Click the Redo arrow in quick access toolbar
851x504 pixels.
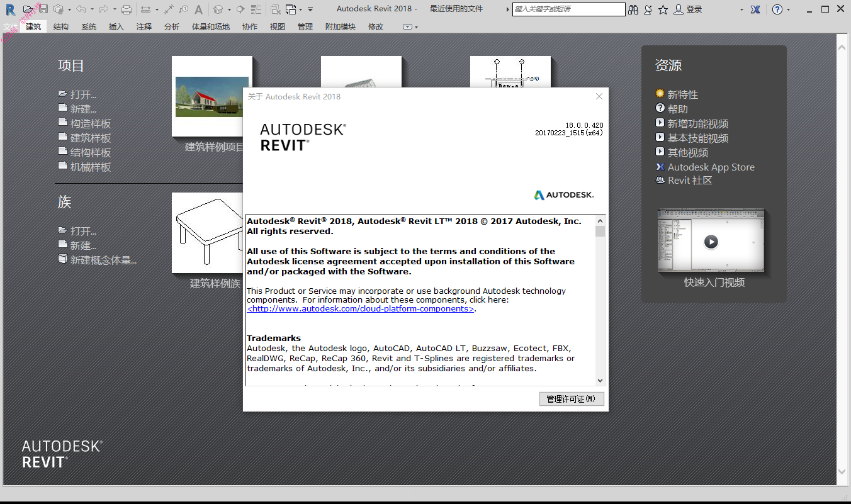[103, 9]
